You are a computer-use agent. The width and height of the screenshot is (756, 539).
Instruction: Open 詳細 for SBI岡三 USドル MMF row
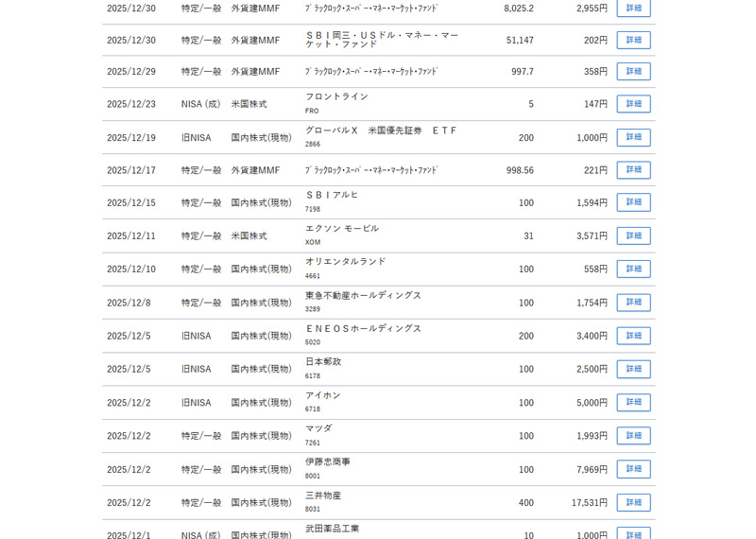click(633, 40)
